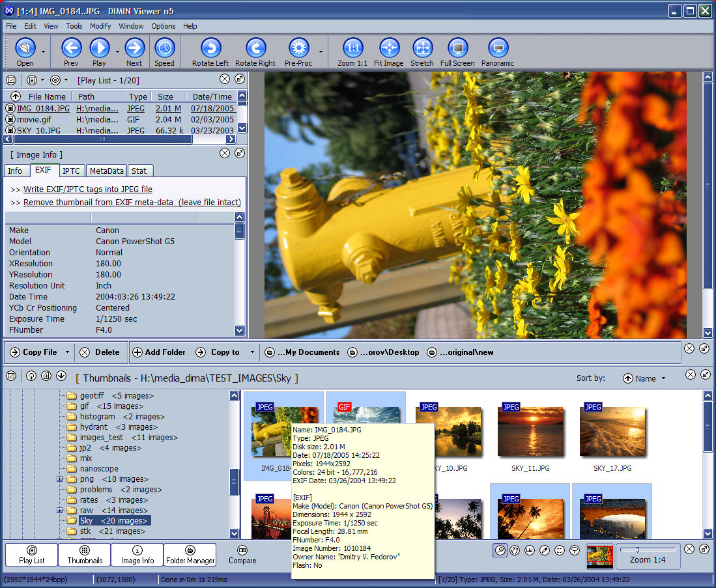The image size is (716, 588).
Task: Choose the Fit Image icon
Action: click(x=389, y=48)
